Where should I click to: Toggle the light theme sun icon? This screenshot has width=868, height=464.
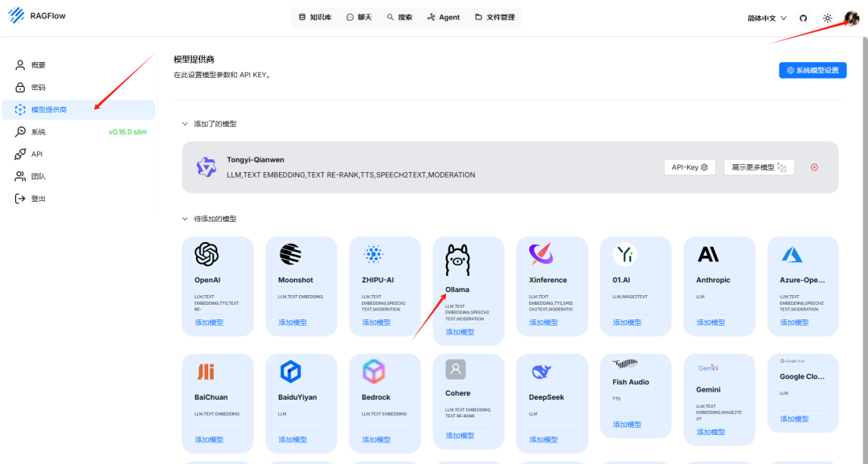point(827,18)
